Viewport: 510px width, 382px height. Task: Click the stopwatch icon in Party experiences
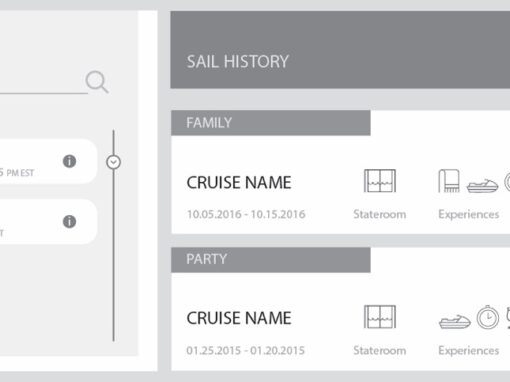(x=488, y=317)
